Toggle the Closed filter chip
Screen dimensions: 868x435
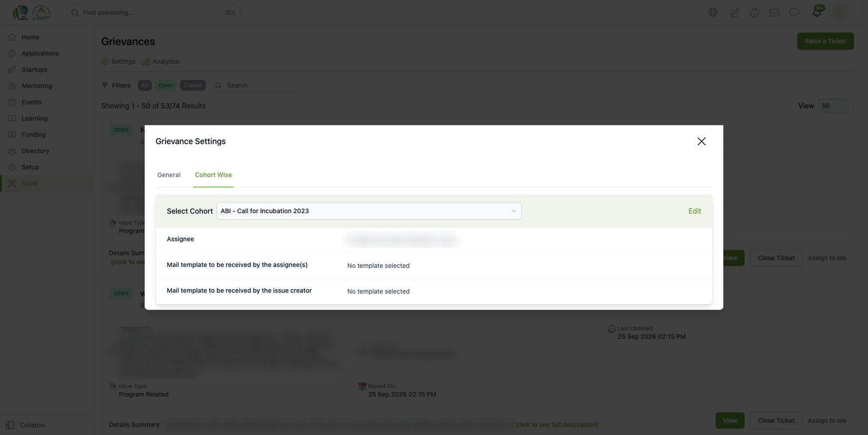(x=193, y=85)
